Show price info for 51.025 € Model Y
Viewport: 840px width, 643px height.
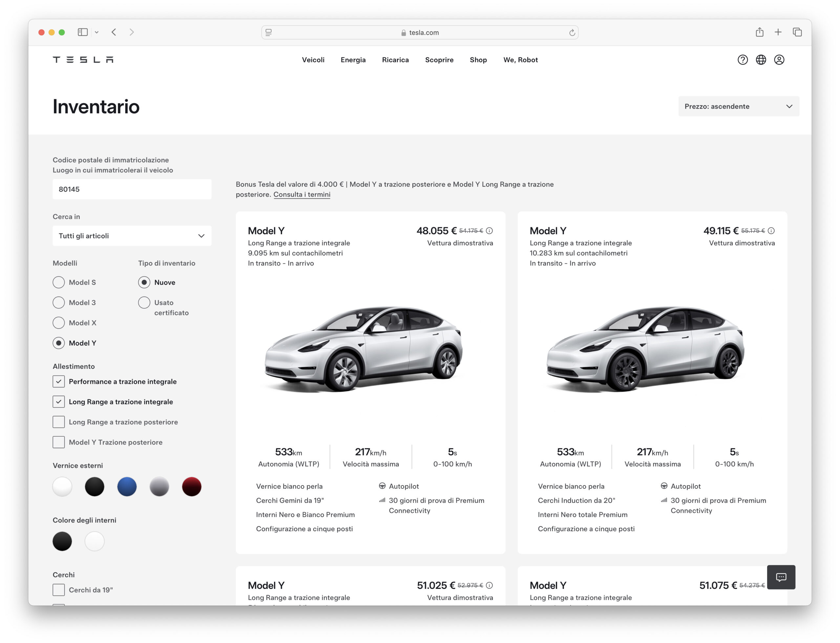(489, 585)
